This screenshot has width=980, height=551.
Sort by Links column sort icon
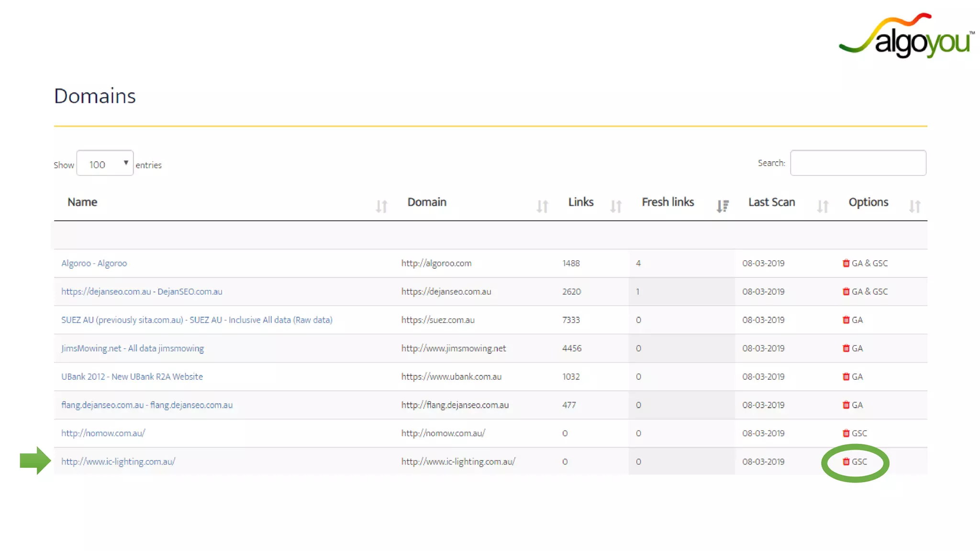coord(616,206)
